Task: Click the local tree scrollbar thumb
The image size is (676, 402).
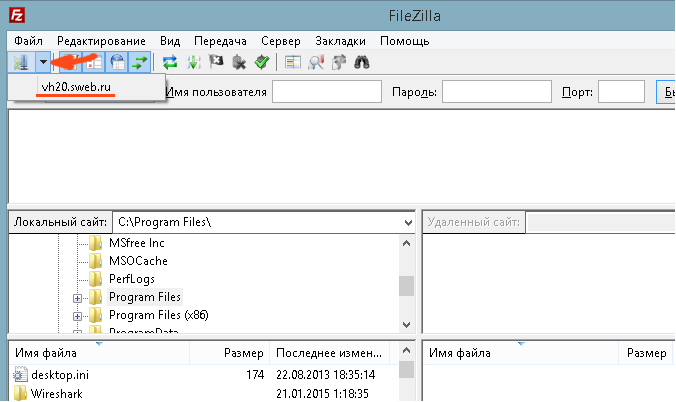Action: pos(406,286)
